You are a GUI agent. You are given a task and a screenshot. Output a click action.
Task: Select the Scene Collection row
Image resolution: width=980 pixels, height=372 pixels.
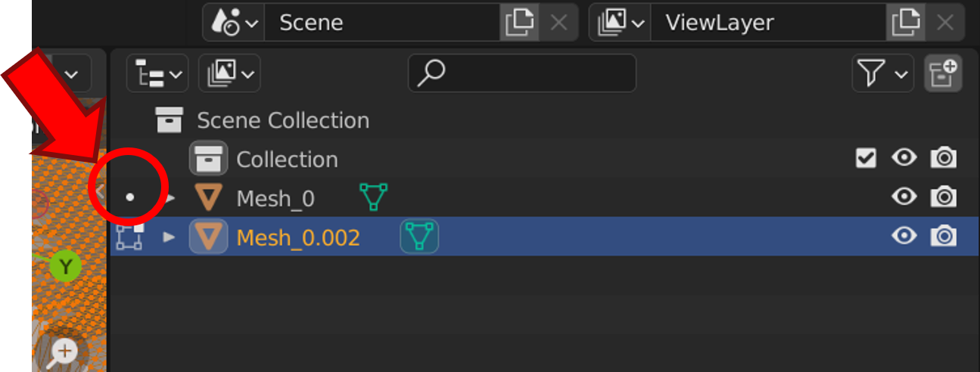(282, 120)
